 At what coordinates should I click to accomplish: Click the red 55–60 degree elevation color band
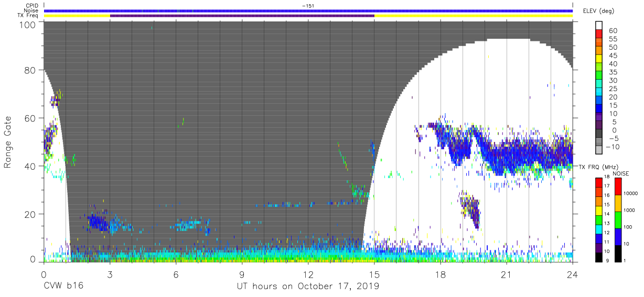click(599, 34)
